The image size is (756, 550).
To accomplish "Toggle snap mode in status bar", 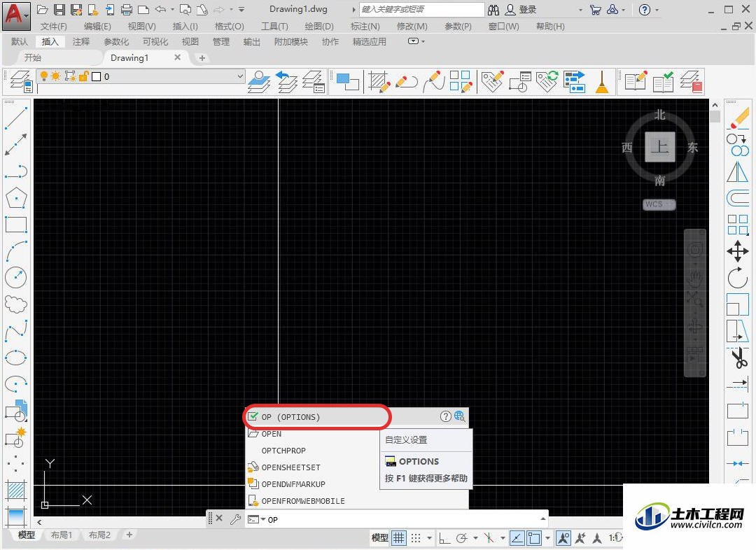I will click(x=416, y=537).
